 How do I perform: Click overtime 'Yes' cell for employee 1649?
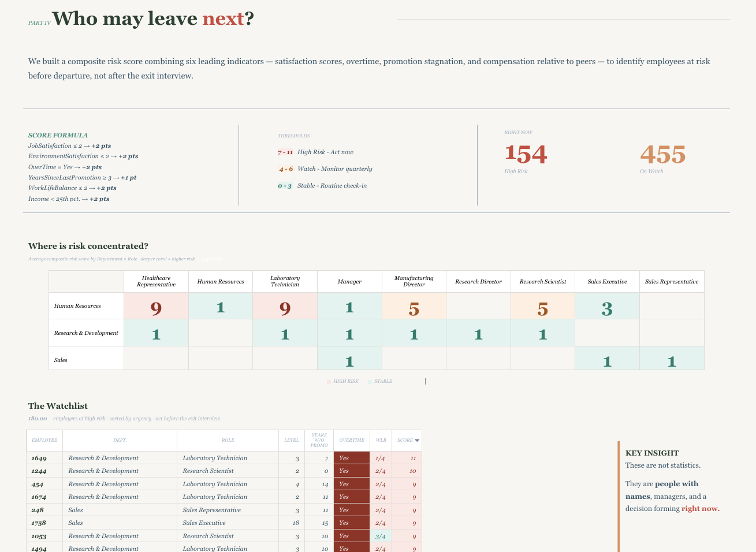(x=352, y=458)
